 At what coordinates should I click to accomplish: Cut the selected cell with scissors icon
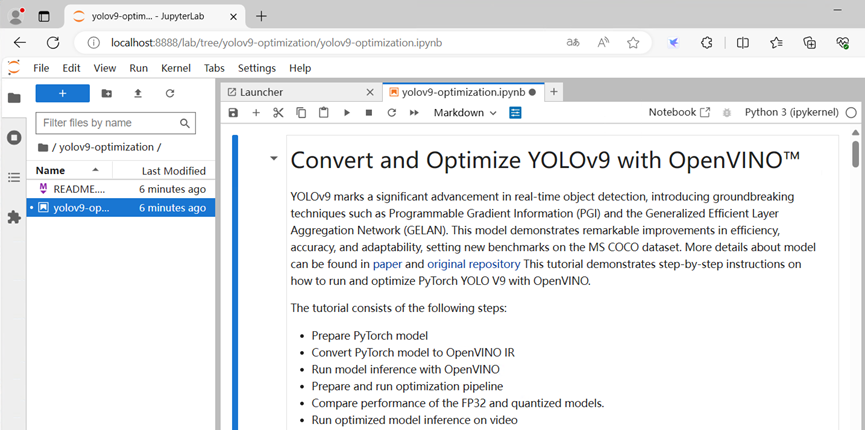click(x=278, y=113)
